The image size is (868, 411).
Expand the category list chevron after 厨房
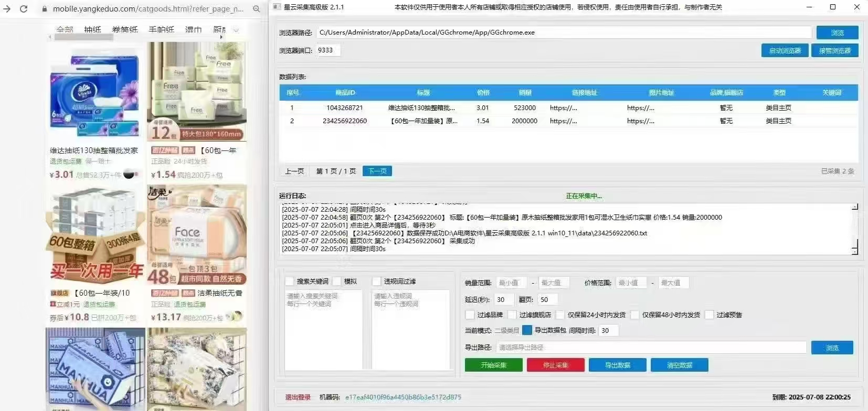click(x=236, y=30)
